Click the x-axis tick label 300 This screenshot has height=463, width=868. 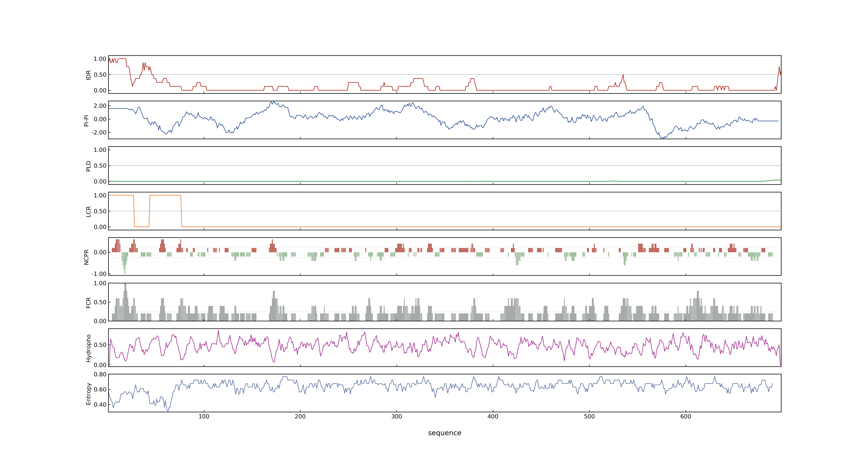coord(397,416)
